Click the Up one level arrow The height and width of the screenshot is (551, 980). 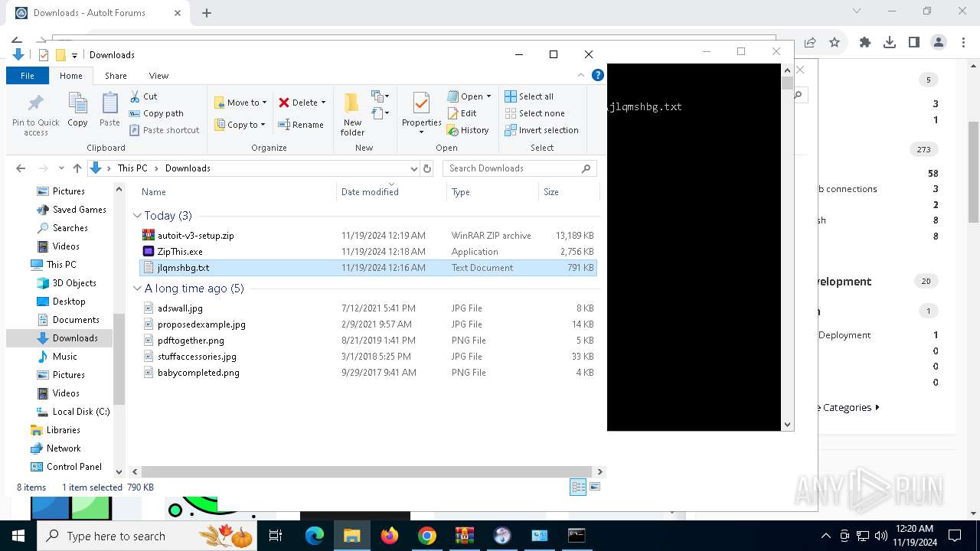click(77, 168)
